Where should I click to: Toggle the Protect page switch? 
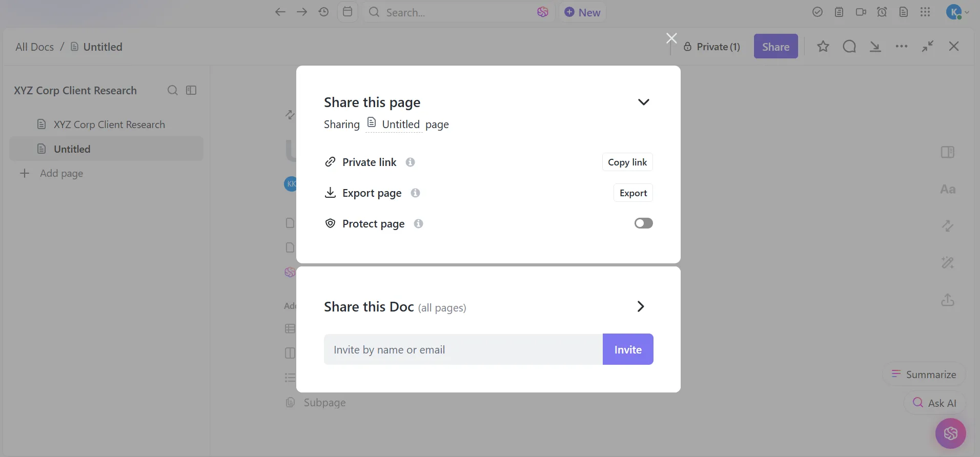tap(644, 223)
